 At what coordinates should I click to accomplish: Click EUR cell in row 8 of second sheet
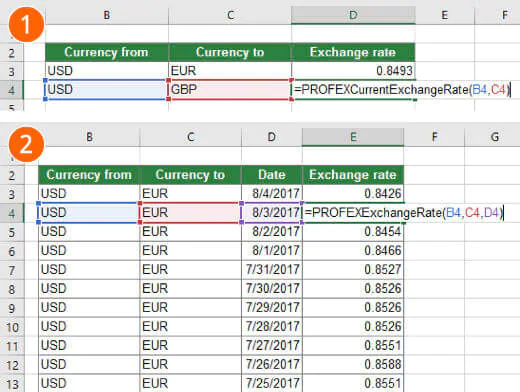190,288
